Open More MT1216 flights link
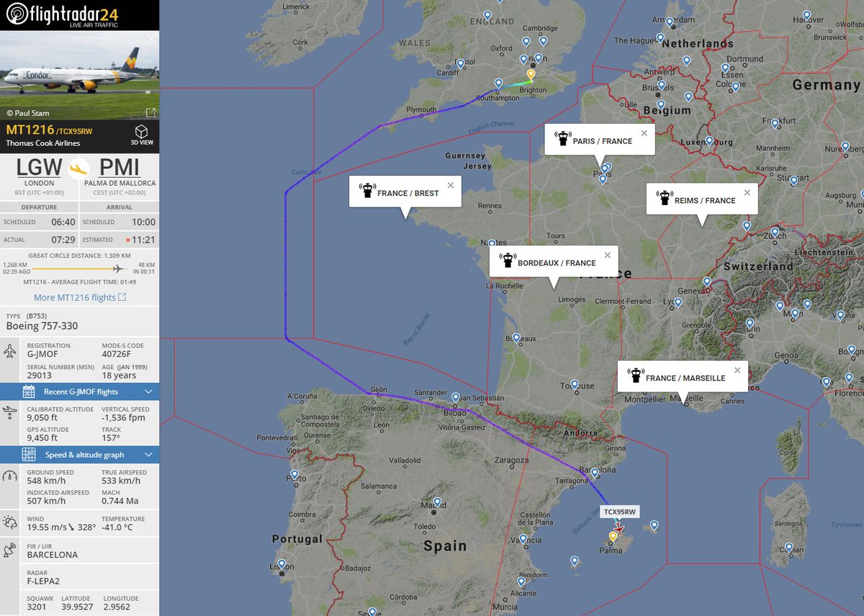 (x=79, y=297)
